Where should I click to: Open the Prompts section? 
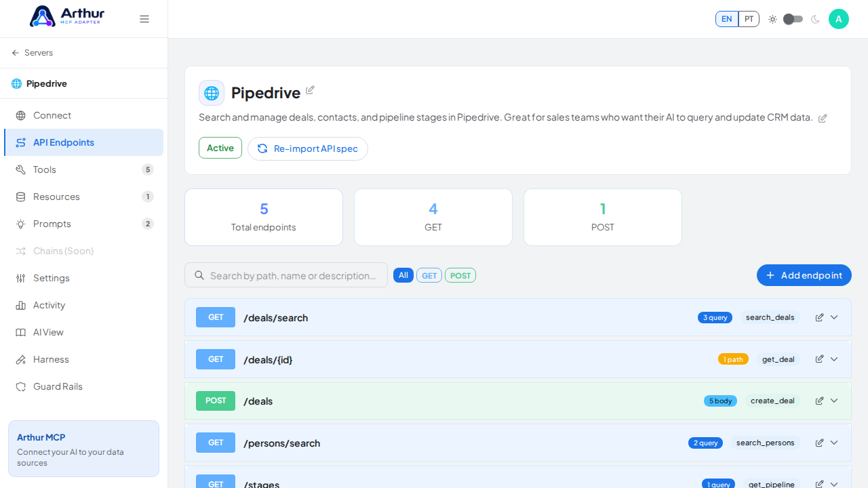[83, 224]
